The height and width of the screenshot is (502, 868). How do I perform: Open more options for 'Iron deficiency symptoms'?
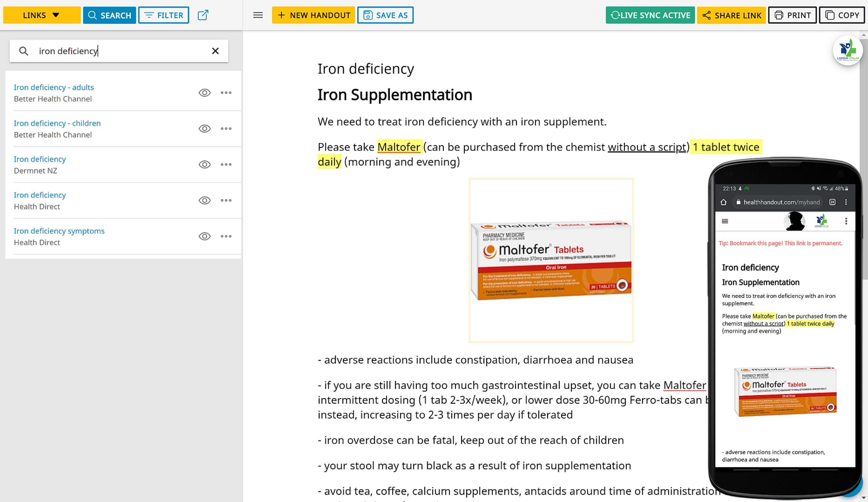point(226,236)
